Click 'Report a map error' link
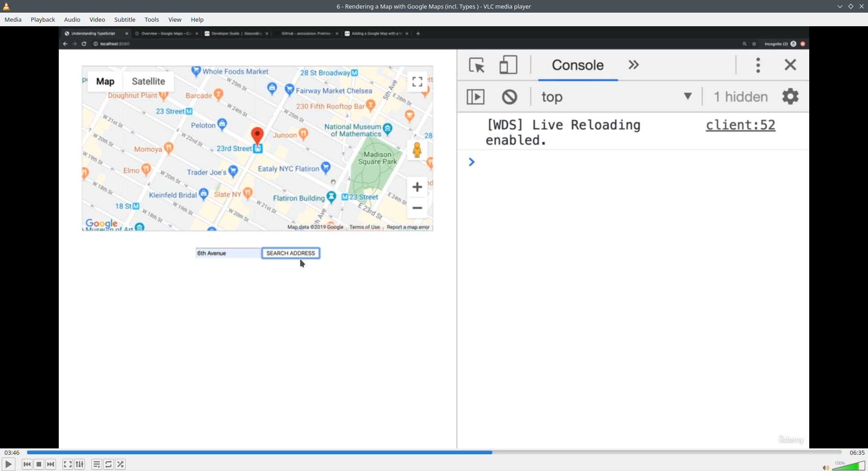The width and height of the screenshot is (868, 471). pos(408,227)
